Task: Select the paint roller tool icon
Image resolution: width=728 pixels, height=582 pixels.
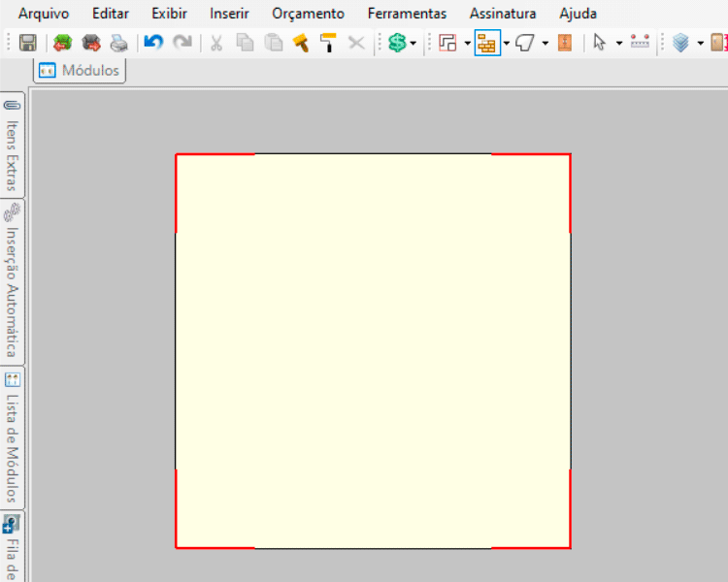Action: [x=328, y=43]
